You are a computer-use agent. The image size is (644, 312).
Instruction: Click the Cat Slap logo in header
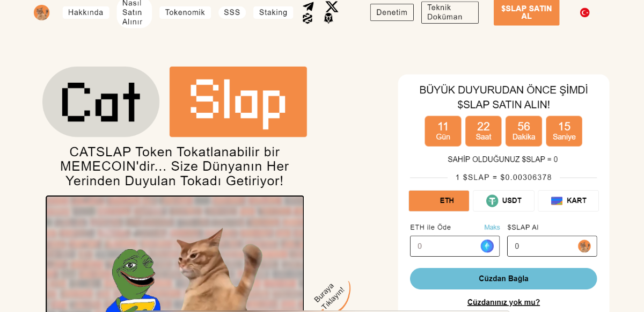(41, 12)
